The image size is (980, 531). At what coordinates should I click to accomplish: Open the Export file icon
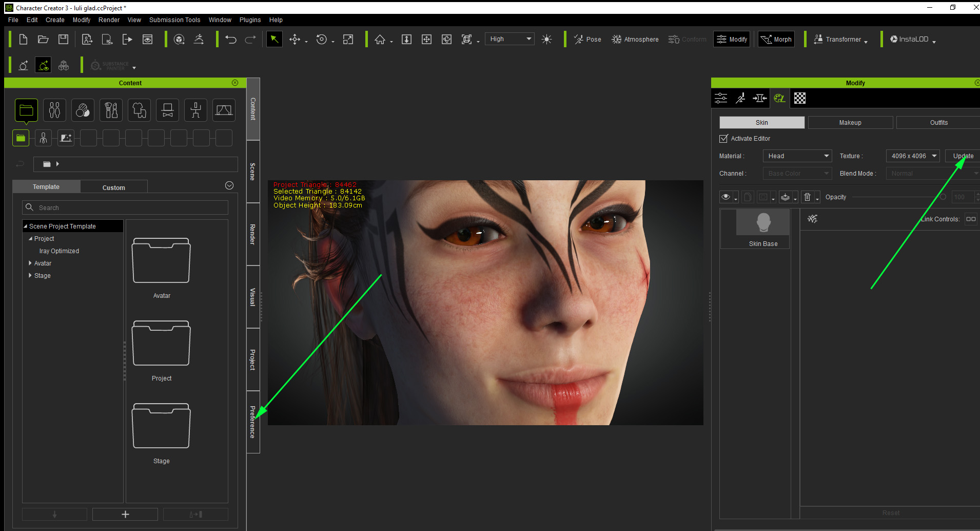tap(127, 40)
